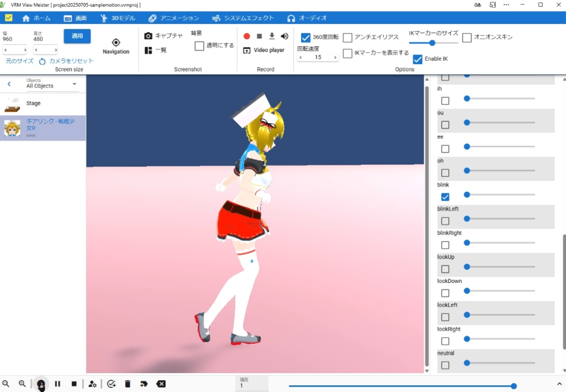Click the yellow checkmark app menu icon
Viewport: 566px width, 392px height.
point(9,18)
